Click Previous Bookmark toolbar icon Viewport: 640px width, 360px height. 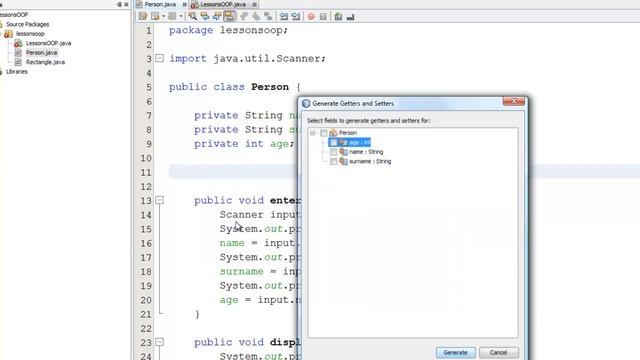[244, 16]
